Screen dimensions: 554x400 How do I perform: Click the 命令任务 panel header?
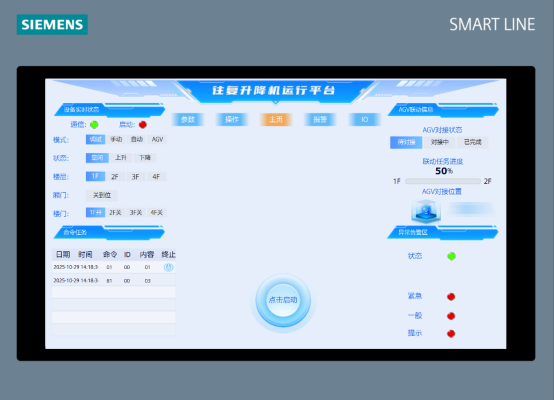110,232
